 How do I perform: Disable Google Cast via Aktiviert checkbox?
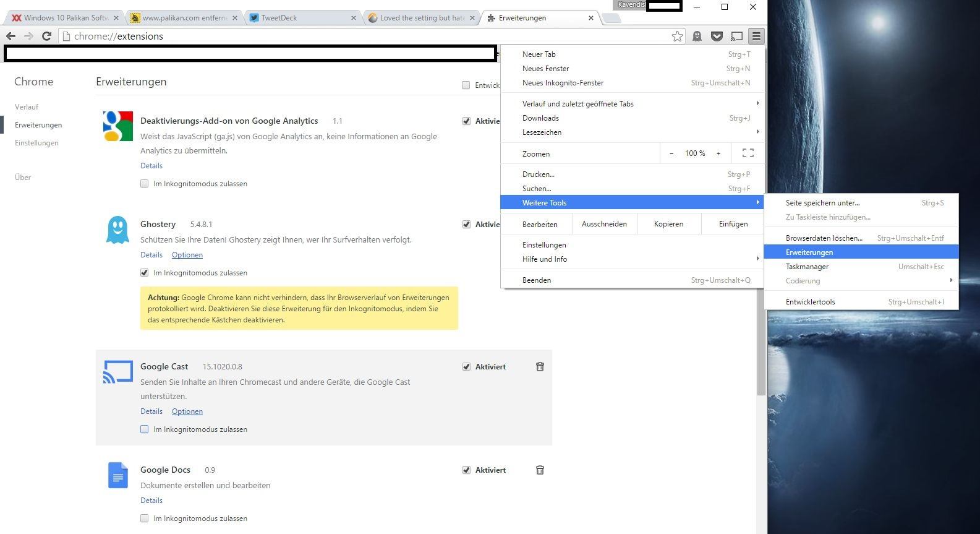[466, 367]
